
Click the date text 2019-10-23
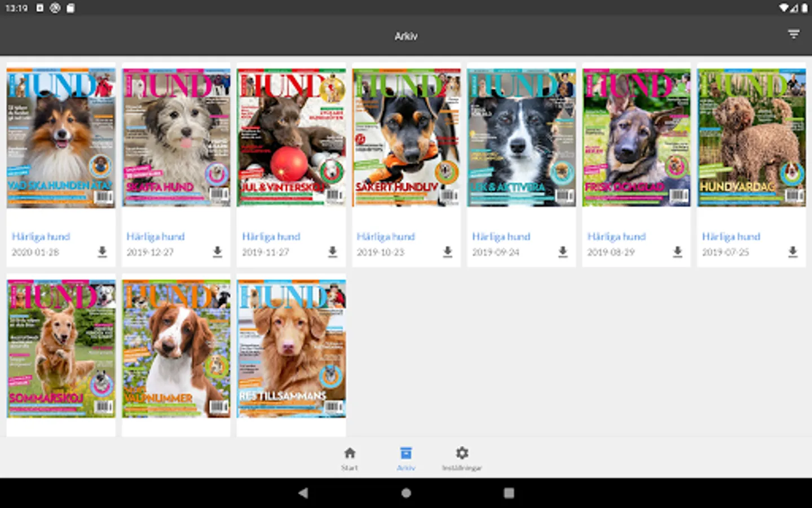click(381, 252)
